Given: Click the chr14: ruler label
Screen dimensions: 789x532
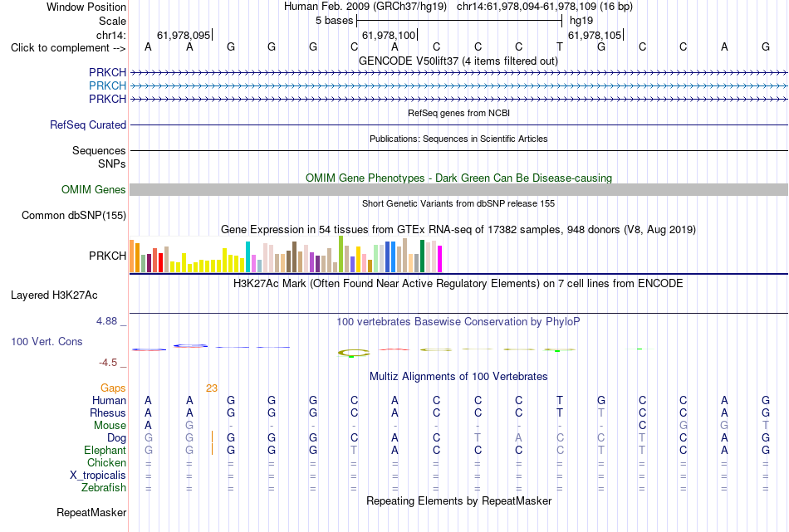Looking at the screenshot, I should click(111, 35).
